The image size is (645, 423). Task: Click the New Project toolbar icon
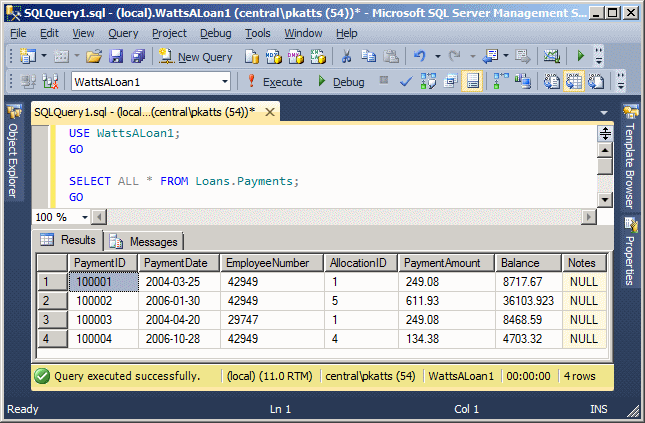pos(28,56)
